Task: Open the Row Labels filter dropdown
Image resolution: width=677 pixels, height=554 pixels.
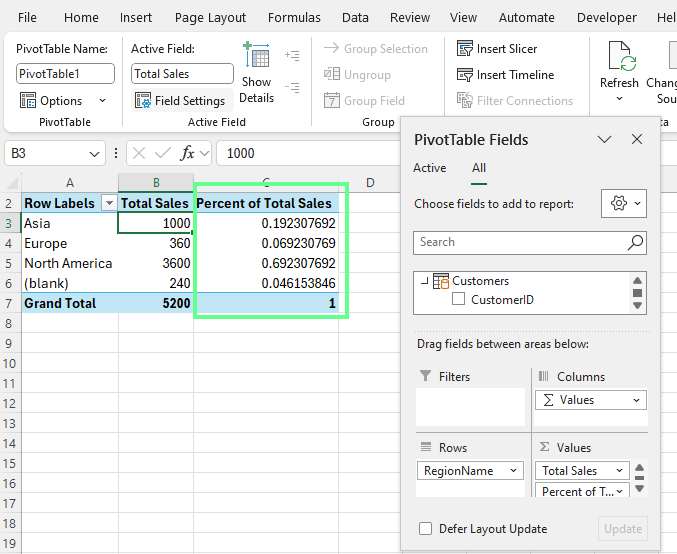Action: 107,203
